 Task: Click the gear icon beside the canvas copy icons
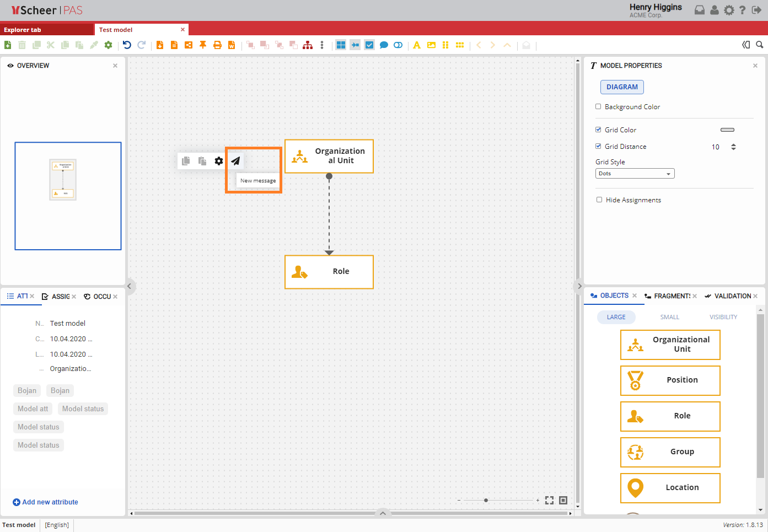tap(219, 161)
